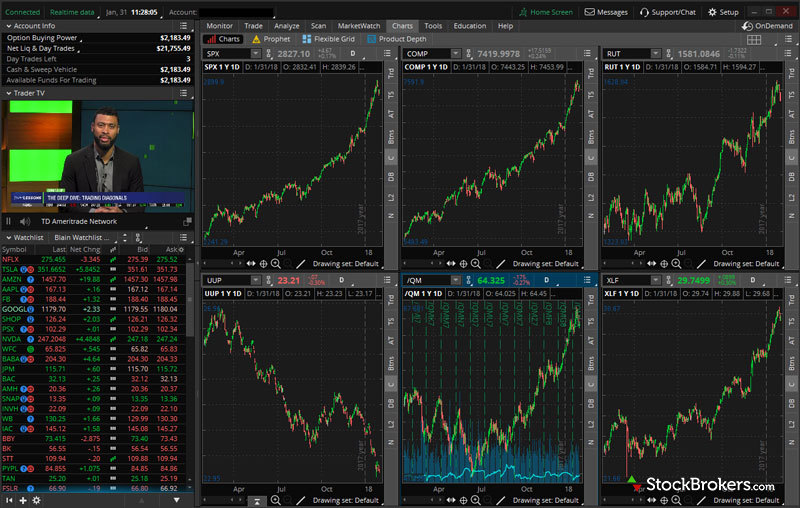Toggle the L2 side tab on /QM chart

(x=591, y=424)
